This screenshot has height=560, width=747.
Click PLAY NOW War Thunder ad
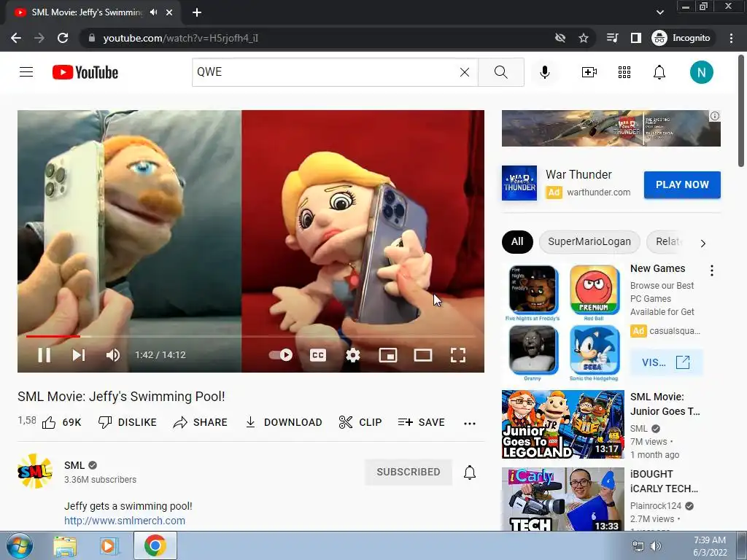pyautogui.click(x=682, y=184)
